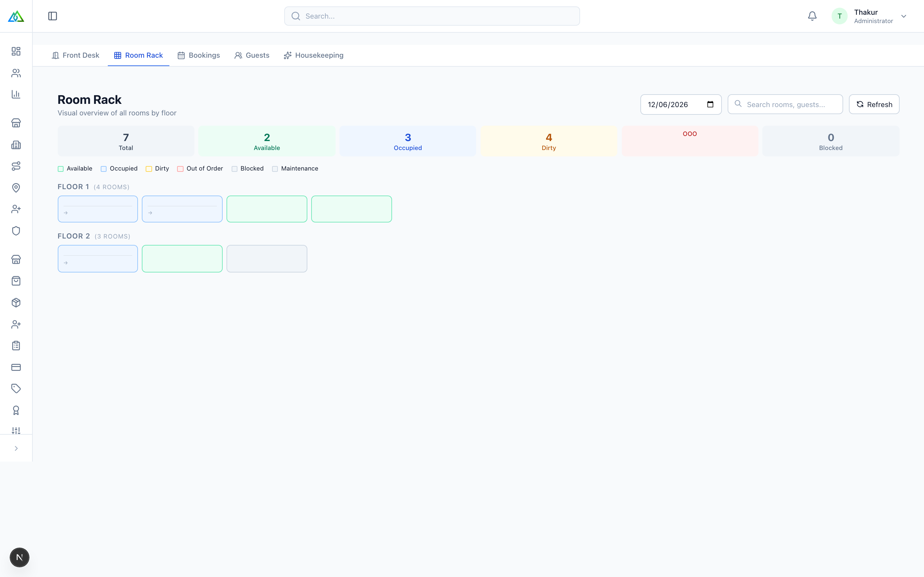Open the dashboard grid icon in sidebar
Screen dimensions: 924x577
click(x=16, y=52)
